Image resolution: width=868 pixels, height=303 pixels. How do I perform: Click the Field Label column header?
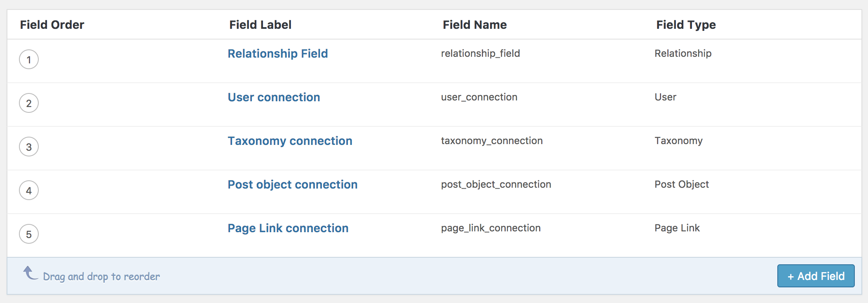[260, 25]
